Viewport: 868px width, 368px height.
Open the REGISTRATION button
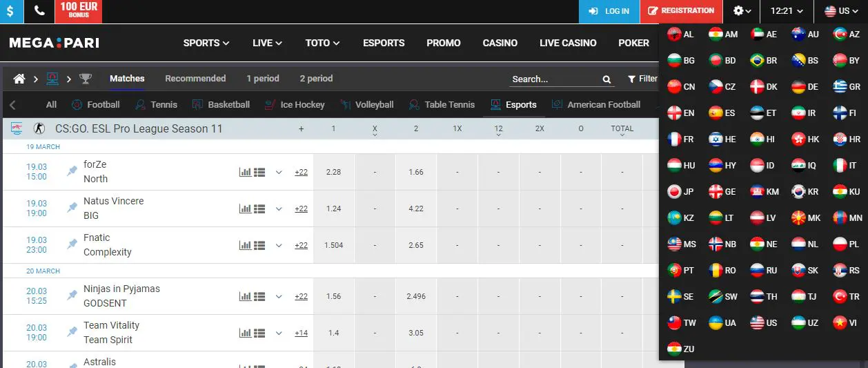[681, 11]
